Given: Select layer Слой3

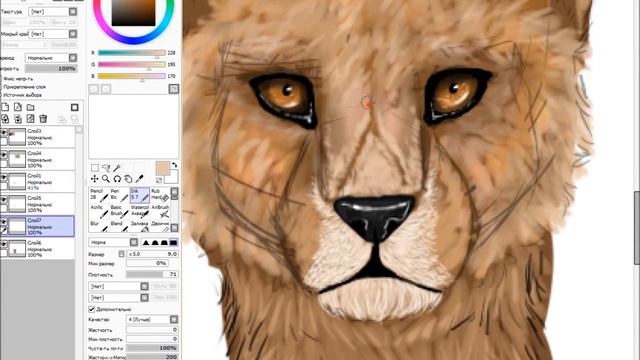Looking at the screenshot, I should pos(38,137).
